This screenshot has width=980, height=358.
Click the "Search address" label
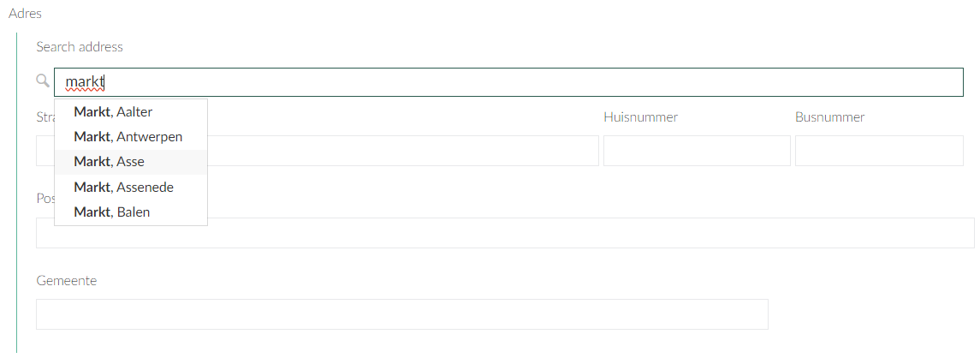point(80,46)
